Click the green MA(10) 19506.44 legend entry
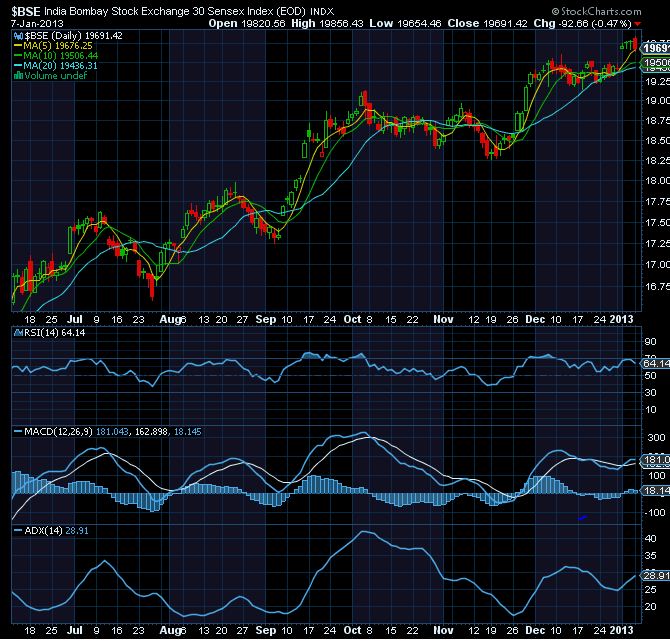This screenshot has width=670, height=642. tap(56, 56)
